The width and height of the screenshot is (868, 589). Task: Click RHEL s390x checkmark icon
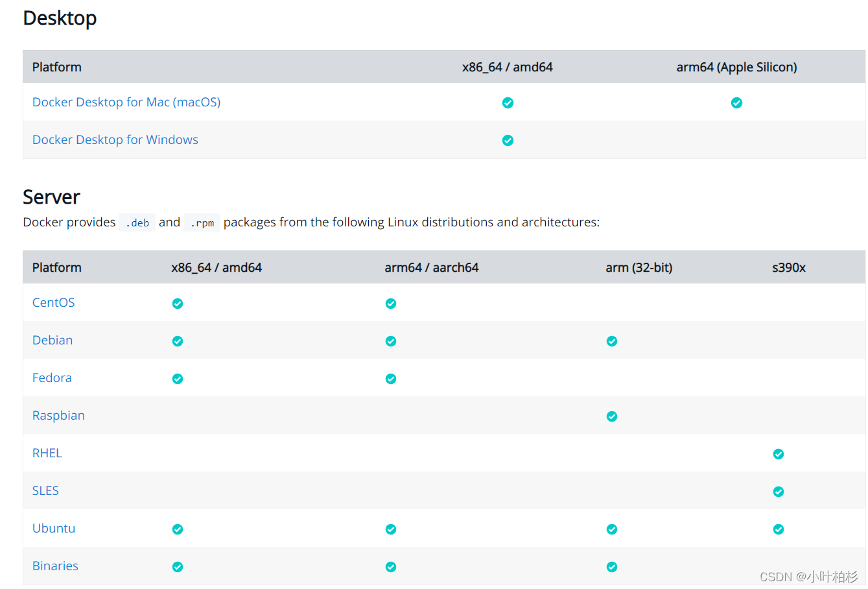[x=779, y=454]
